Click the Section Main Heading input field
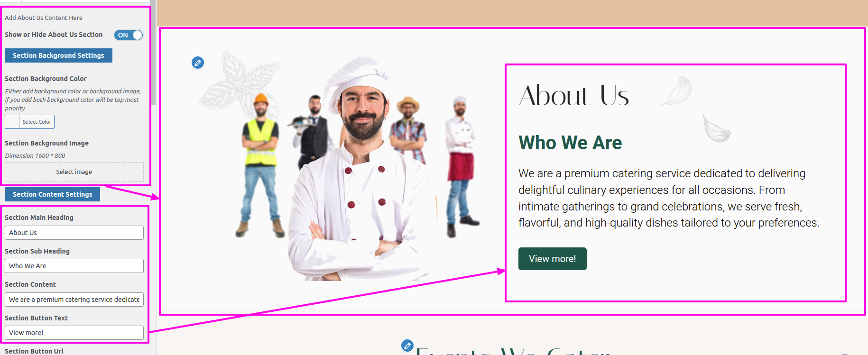Viewport: 868px width, 355px height. pos(74,233)
